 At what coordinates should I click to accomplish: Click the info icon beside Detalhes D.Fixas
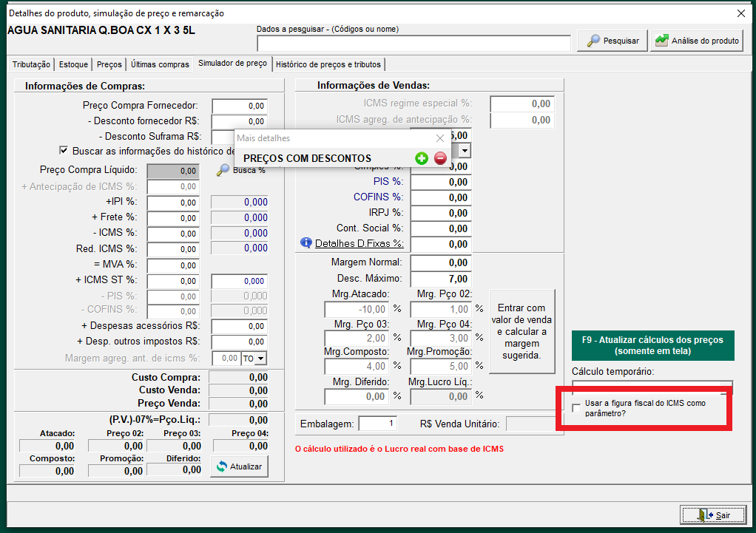click(306, 242)
